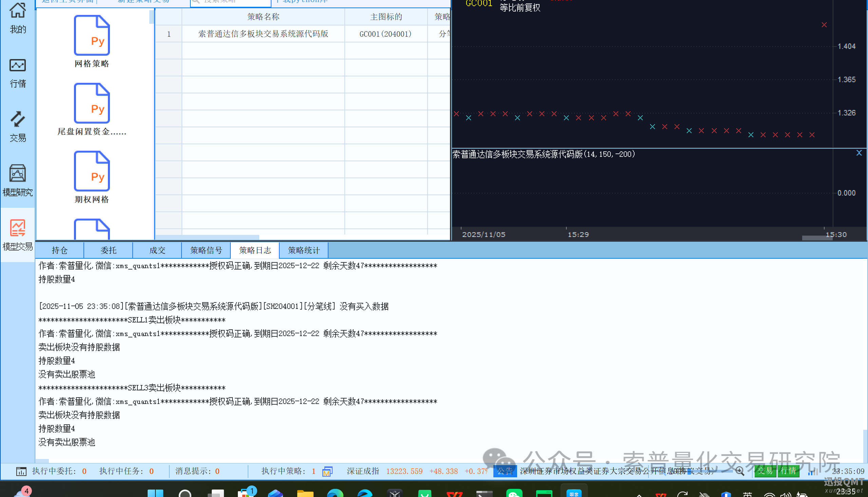Toggle the green 行情 status bar button
The width and height of the screenshot is (868, 497).
(788, 471)
